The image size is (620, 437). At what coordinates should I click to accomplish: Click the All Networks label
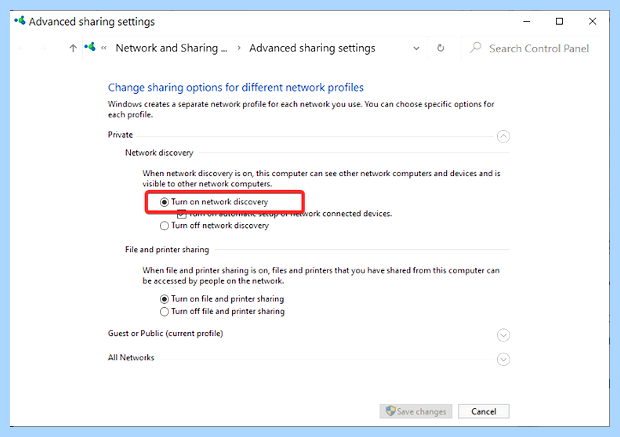(131, 357)
